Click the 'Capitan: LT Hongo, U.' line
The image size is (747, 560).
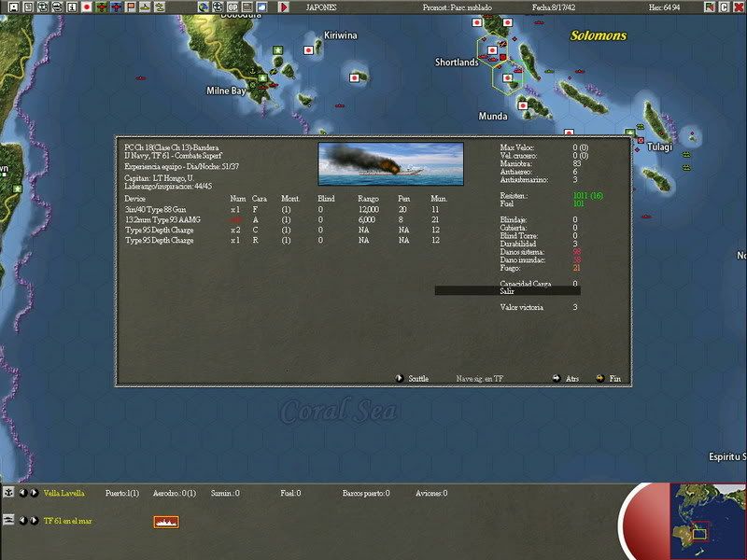159,178
